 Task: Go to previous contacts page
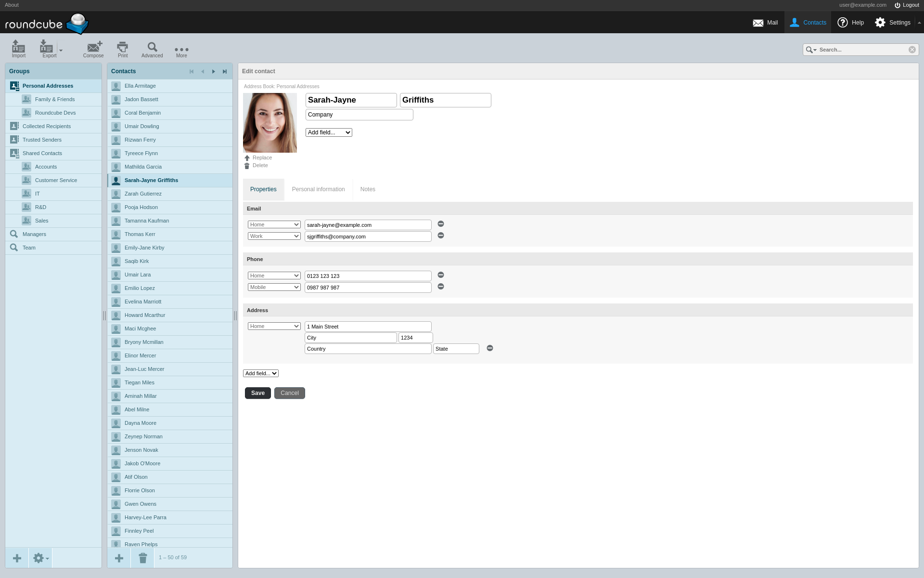tap(203, 71)
